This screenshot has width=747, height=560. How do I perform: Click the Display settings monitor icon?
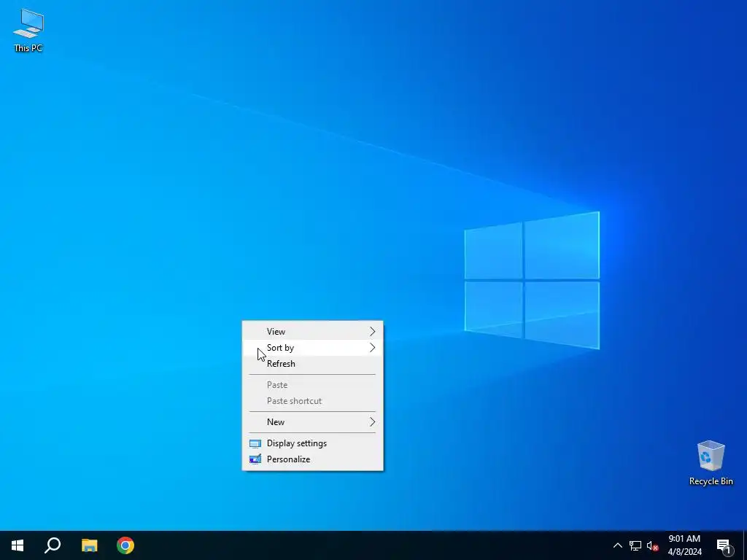coord(255,444)
